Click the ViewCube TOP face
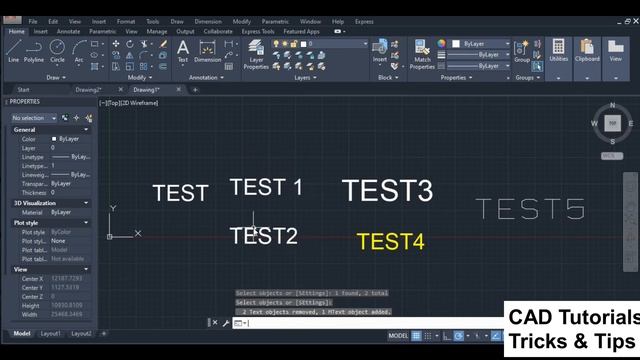 point(612,123)
